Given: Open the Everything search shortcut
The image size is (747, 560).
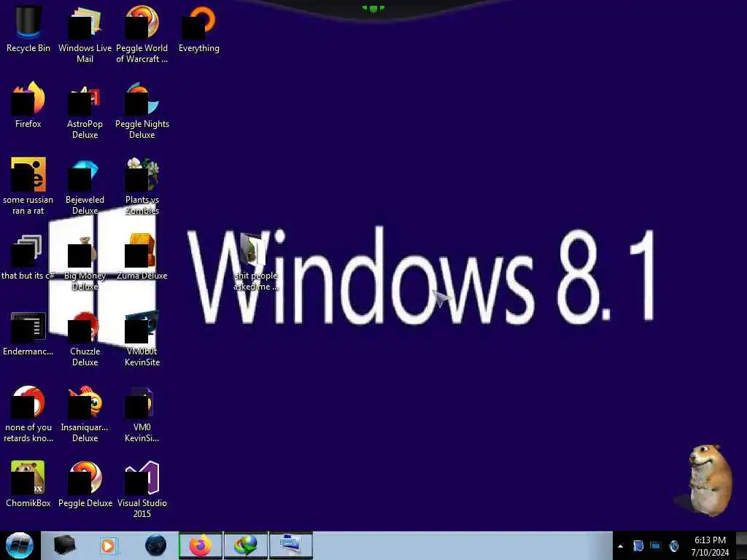Looking at the screenshot, I should coord(199,29).
